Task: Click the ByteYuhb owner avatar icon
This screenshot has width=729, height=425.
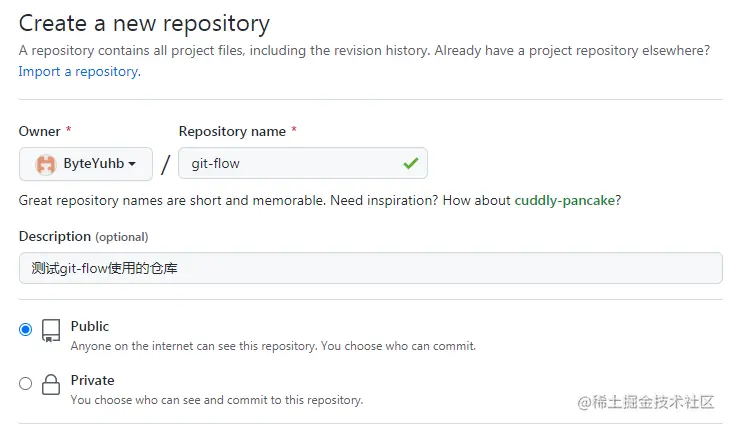Action: [x=45, y=164]
